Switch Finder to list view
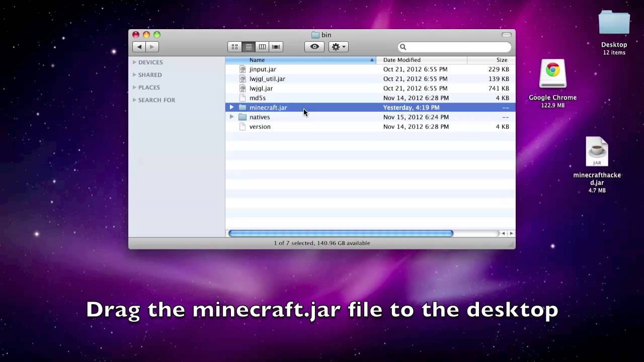The width and height of the screenshot is (644, 362). [249, 47]
